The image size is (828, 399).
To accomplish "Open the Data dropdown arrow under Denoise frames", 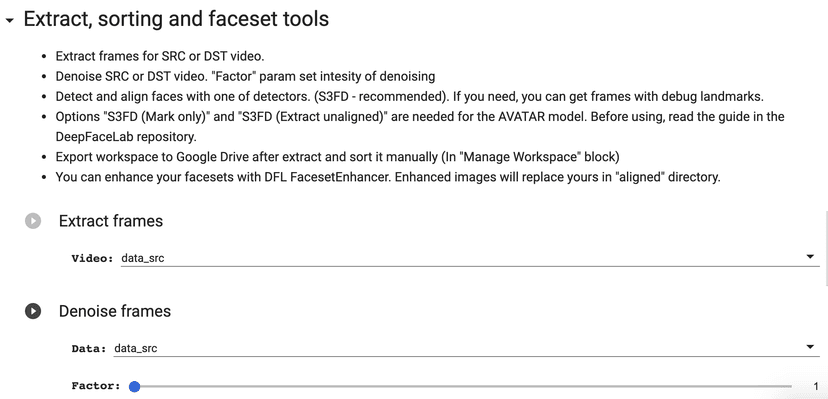I will click(810, 347).
